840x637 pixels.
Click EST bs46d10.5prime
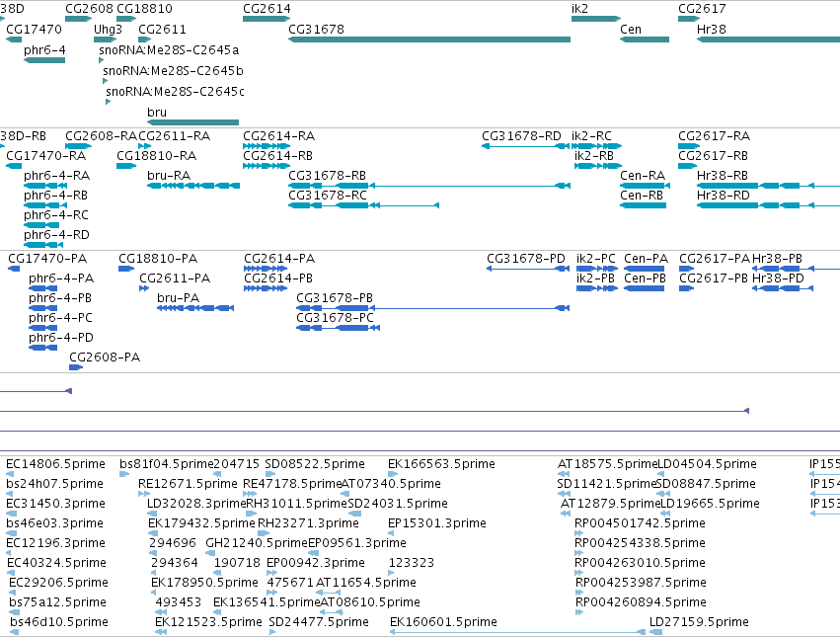59,622
